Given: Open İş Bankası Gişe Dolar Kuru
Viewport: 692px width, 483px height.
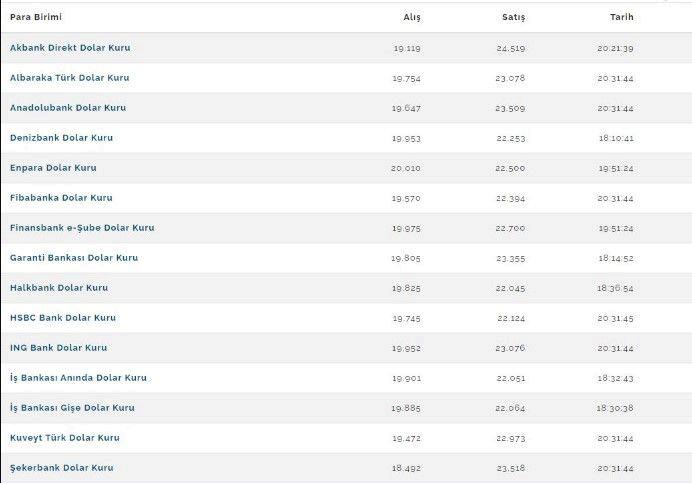Looking at the screenshot, I should tap(72, 408).
